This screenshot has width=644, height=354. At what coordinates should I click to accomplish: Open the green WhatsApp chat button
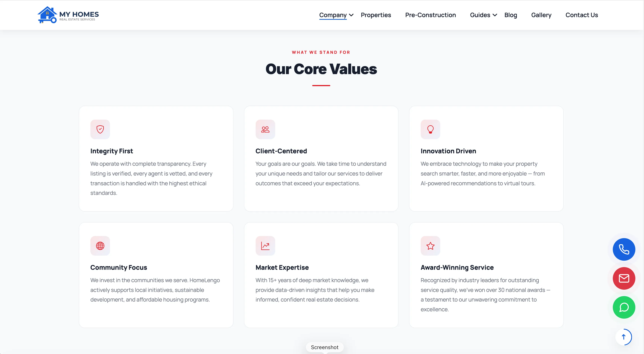[624, 307]
